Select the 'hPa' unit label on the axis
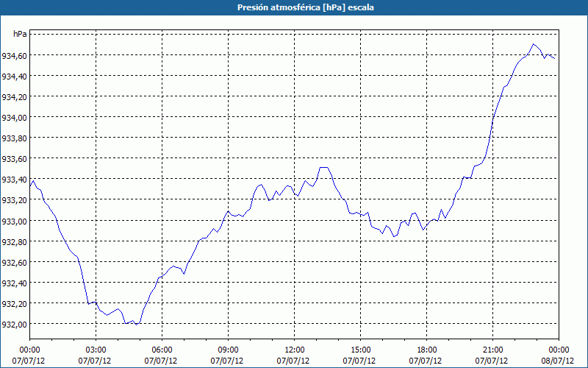The width and height of the screenshot is (588, 368). pyautogui.click(x=20, y=34)
